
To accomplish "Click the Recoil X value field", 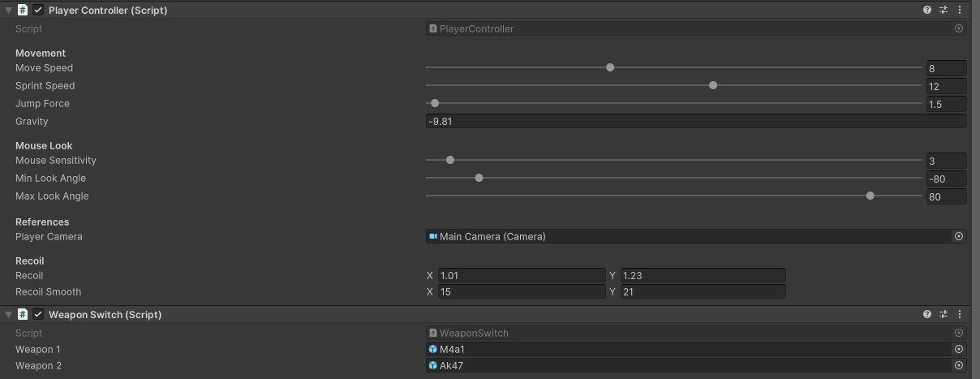I will (x=521, y=275).
